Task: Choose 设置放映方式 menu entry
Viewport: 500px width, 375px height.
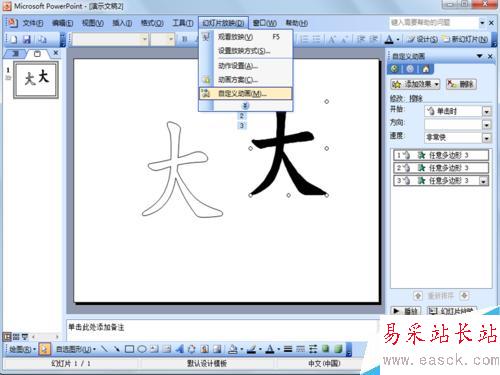Action: tap(246, 51)
